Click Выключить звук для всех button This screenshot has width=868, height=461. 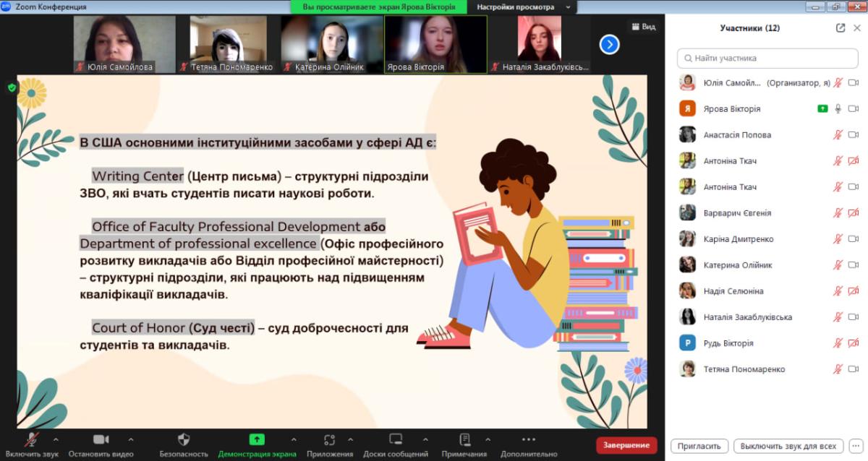(788, 446)
